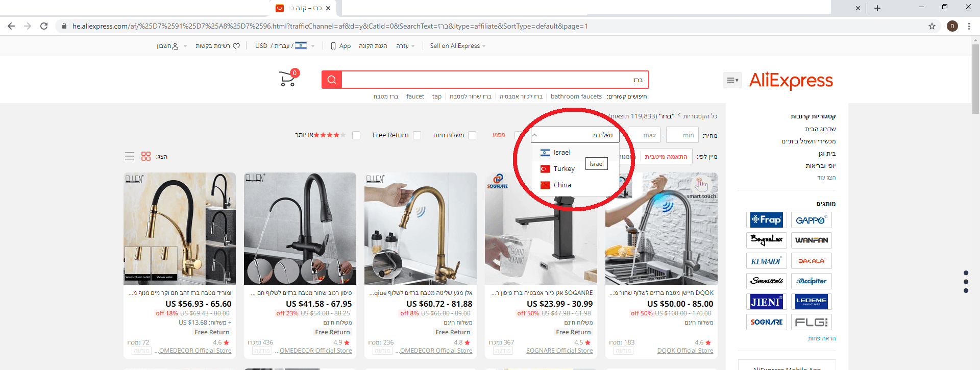
Task: Open DQOK Official Store link
Action: (x=685, y=351)
